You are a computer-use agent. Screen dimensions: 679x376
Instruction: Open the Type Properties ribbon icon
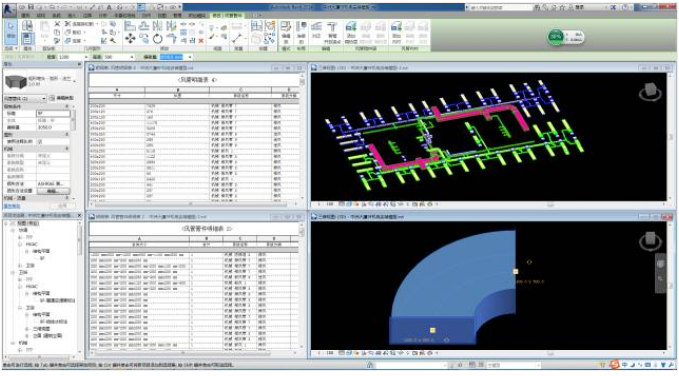click(x=27, y=26)
